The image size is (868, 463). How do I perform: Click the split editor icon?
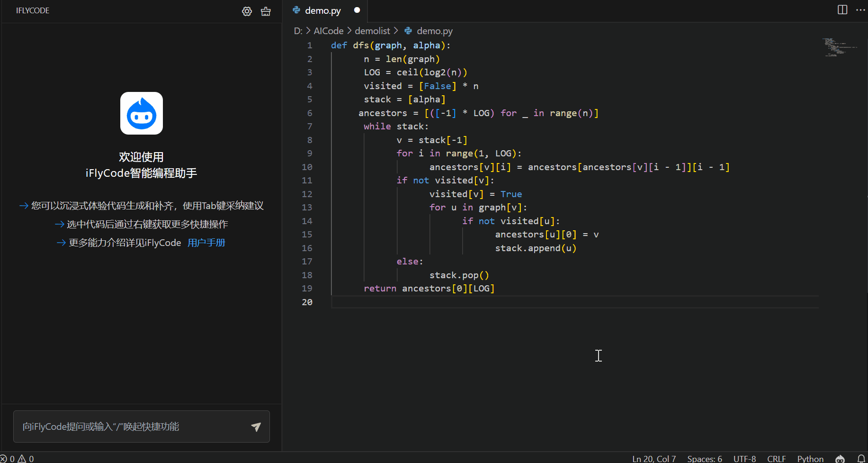[x=842, y=10]
